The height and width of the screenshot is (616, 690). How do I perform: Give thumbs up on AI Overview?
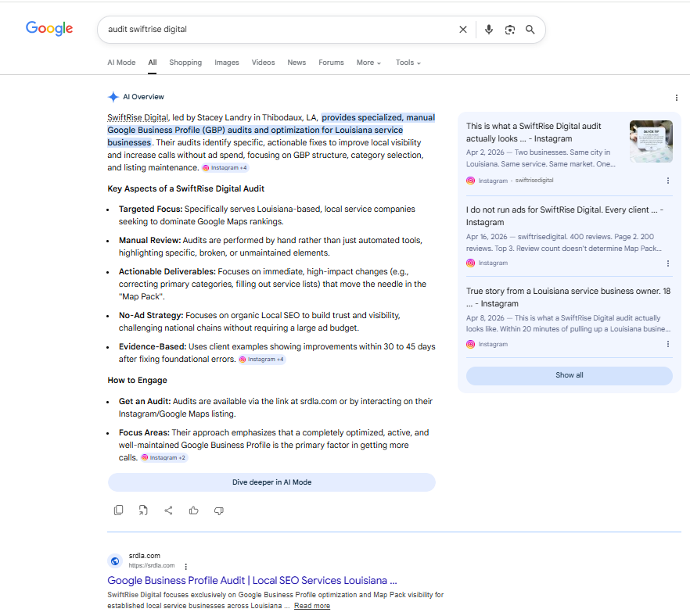coord(194,510)
